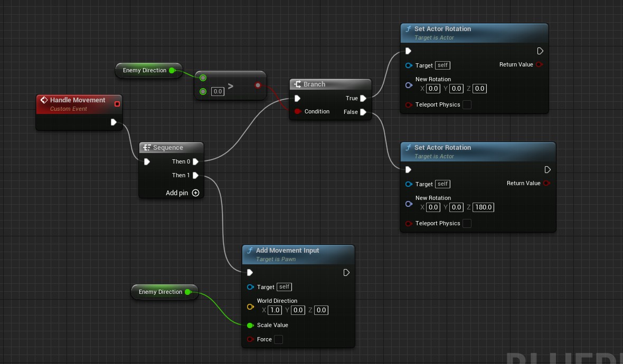Click the Branch node's True output pin
Screen dimensions: 623x364
pos(363,99)
